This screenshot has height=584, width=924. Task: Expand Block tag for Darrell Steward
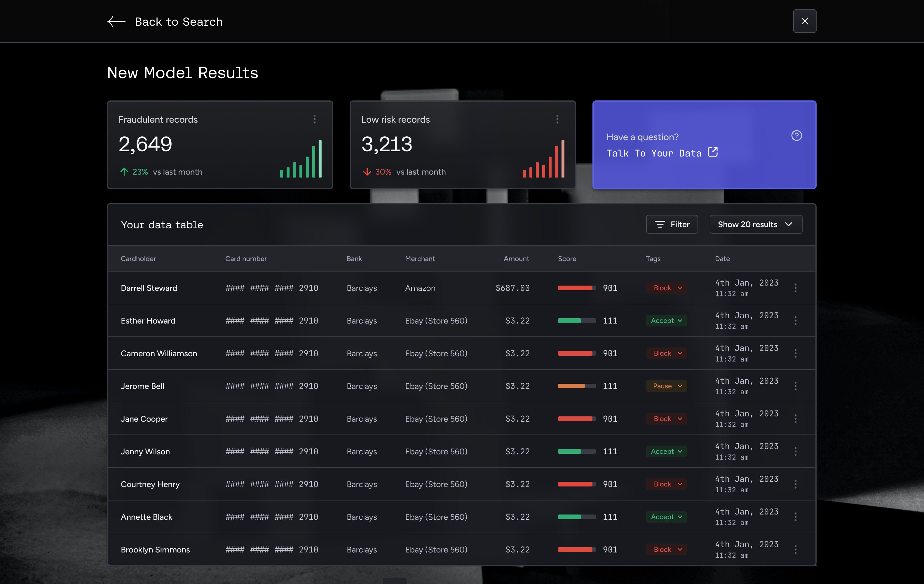(x=667, y=288)
